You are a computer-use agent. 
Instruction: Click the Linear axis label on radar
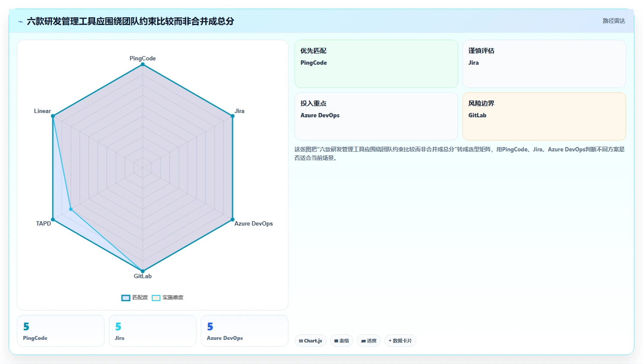click(42, 111)
